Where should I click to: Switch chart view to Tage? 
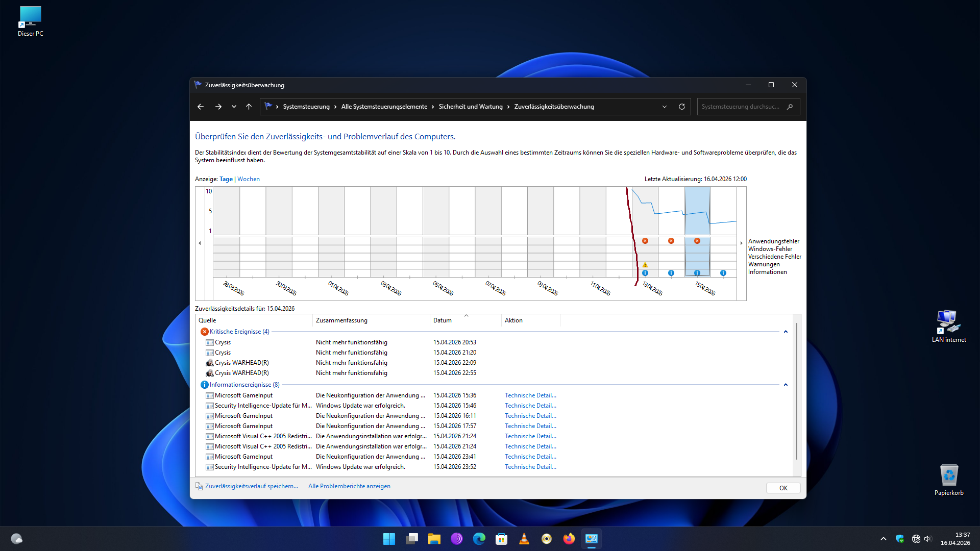(x=226, y=179)
